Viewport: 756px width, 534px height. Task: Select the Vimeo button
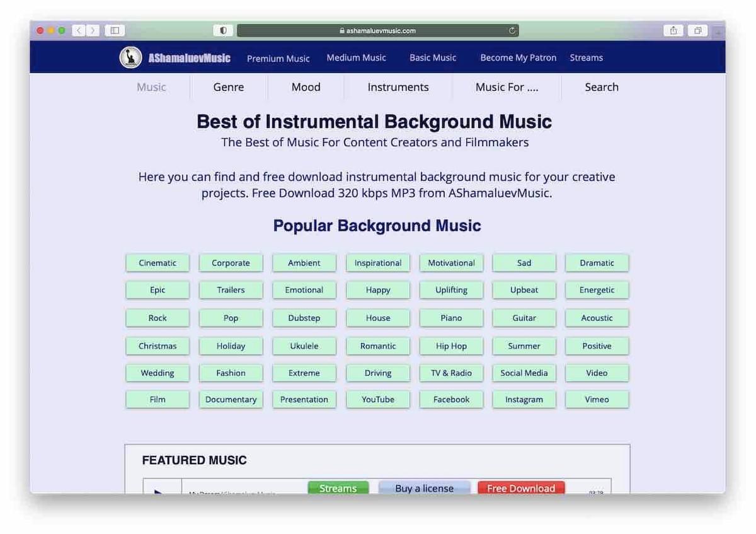pos(597,400)
